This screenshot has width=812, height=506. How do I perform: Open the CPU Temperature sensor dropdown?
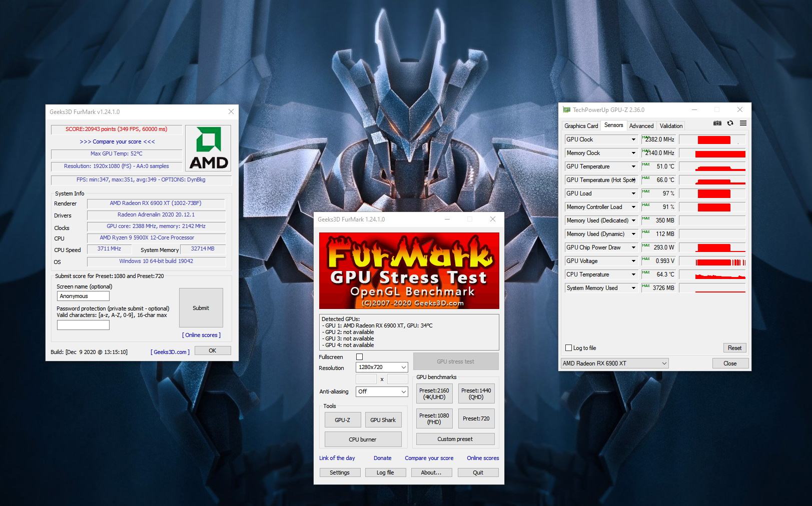633,274
